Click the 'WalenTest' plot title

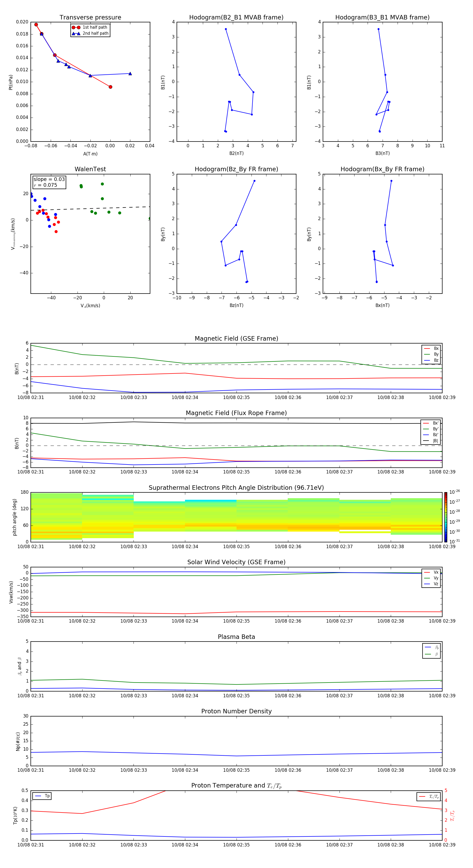coord(90,169)
